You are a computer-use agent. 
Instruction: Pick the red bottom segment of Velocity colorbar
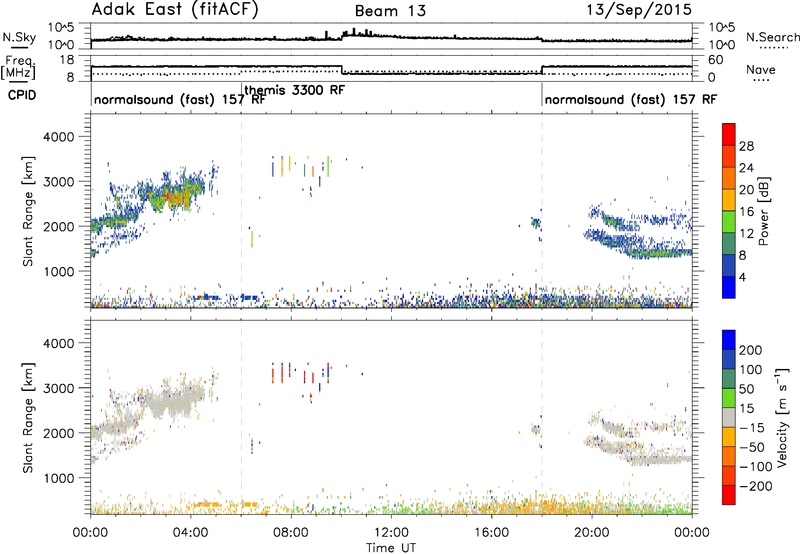point(729,495)
